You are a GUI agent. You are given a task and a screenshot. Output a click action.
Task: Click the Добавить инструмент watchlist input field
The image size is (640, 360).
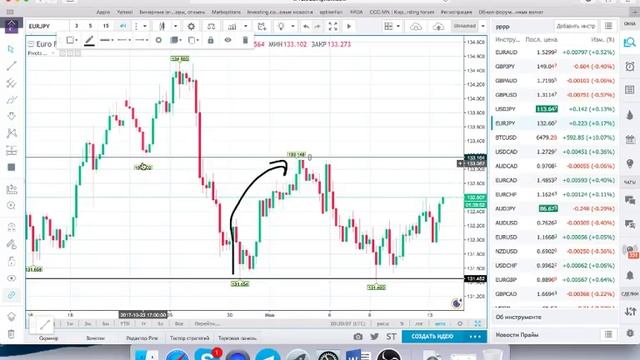(576, 26)
